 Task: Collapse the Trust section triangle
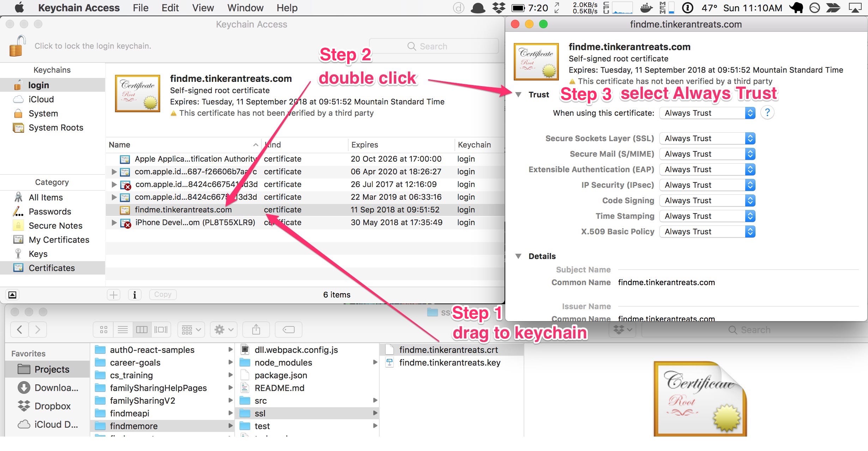pos(518,95)
